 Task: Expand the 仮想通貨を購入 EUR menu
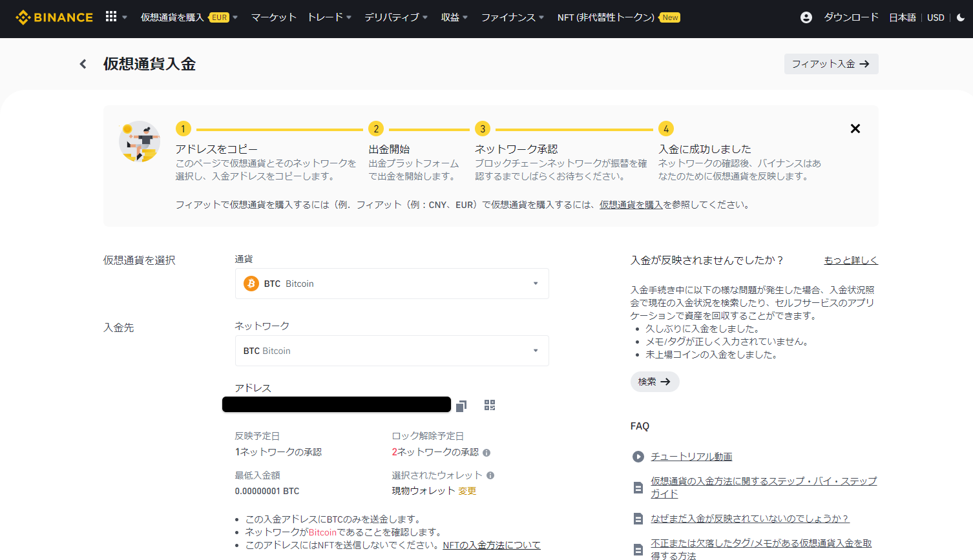pyautogui.click(x=189, y=17)
